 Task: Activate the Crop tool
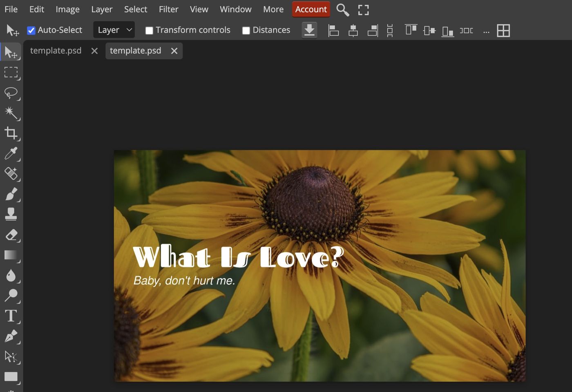tap(11, 133)
